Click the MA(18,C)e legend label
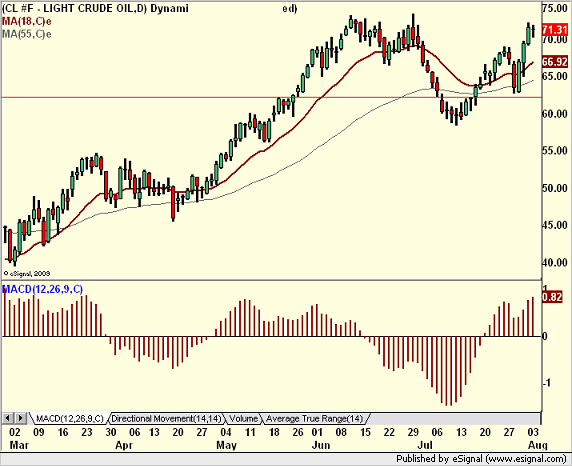 (26, 21)
